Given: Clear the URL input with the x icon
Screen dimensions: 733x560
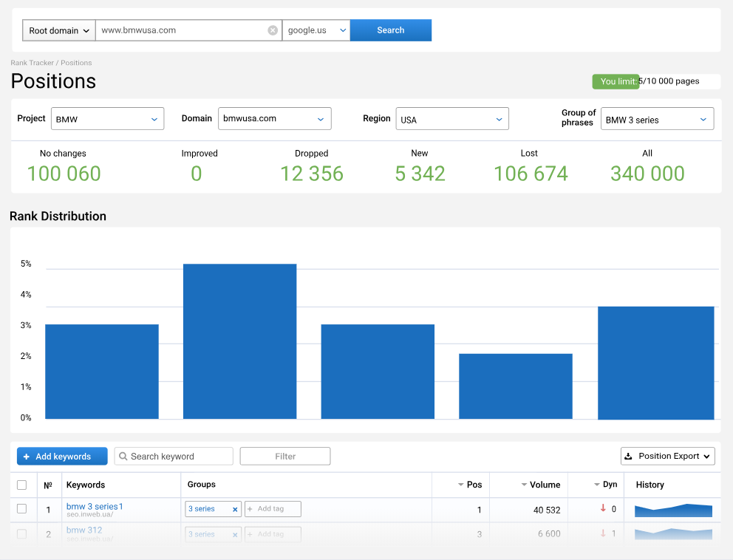Looking at the screenshot, I should [273, 30].
